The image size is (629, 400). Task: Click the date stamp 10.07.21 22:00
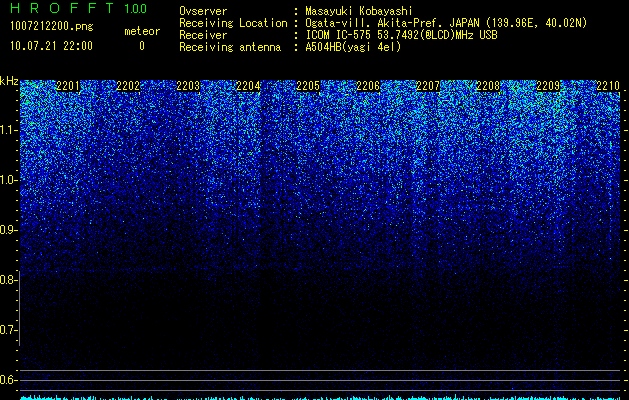coord(51,46)
